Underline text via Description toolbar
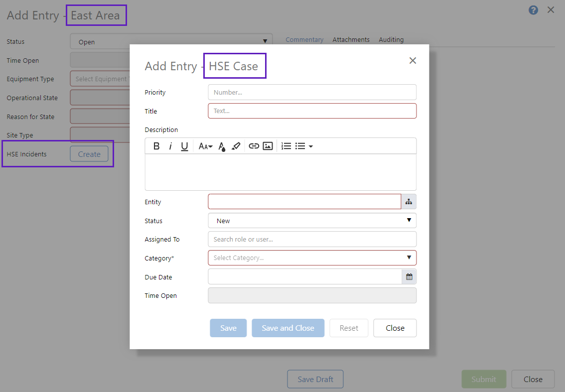This screenshot has width=565, height=392. coord(184,146)
